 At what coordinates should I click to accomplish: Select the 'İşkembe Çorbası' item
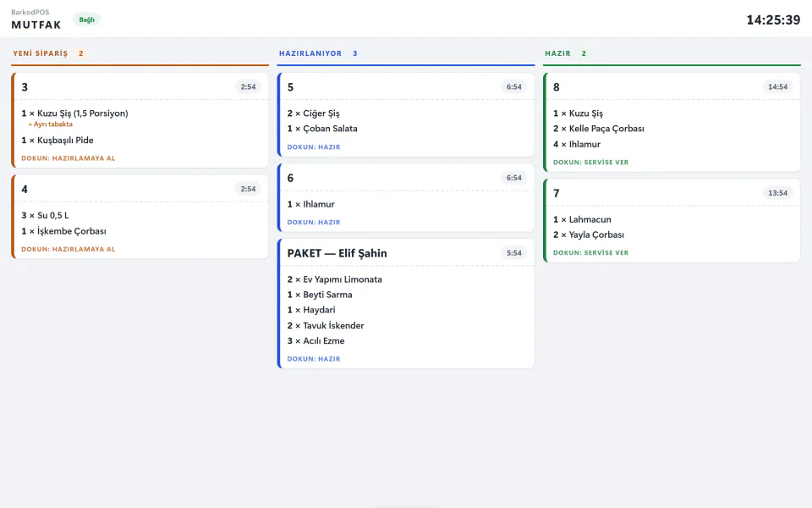click(63, 231)
